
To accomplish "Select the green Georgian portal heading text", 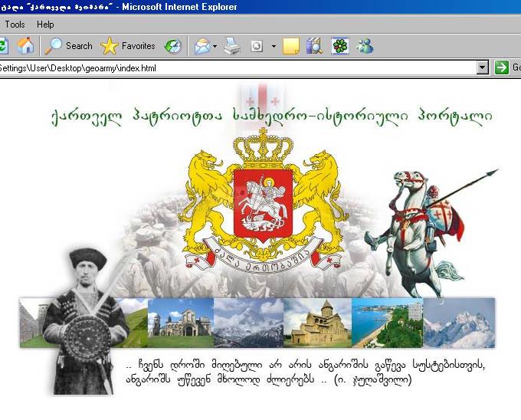I will point(271,117).
